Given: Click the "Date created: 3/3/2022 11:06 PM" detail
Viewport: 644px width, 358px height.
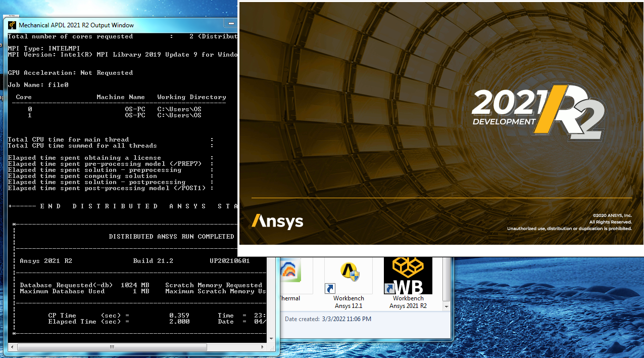Looking at the screenshot, I should point(328,319).
